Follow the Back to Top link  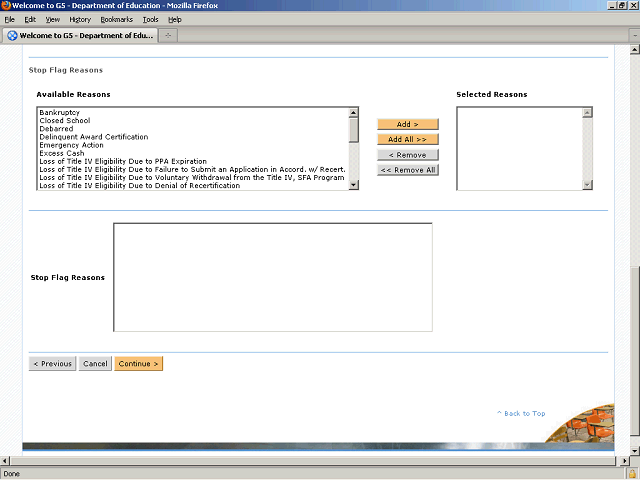point(521,413)
